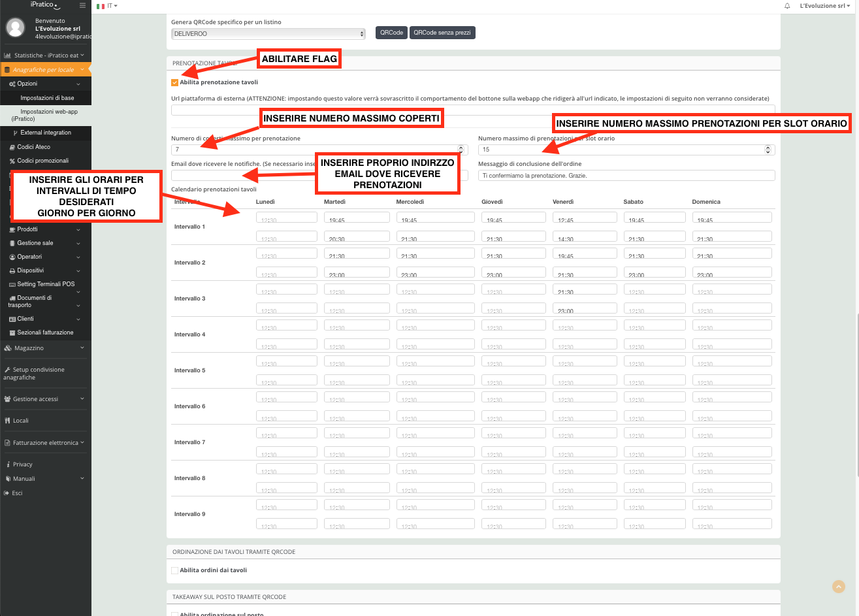The height and width of the screenshot is (616, 859).
Task: Enable the Abilita ordini dai tavoli checkbox
Action: point(174,570)
